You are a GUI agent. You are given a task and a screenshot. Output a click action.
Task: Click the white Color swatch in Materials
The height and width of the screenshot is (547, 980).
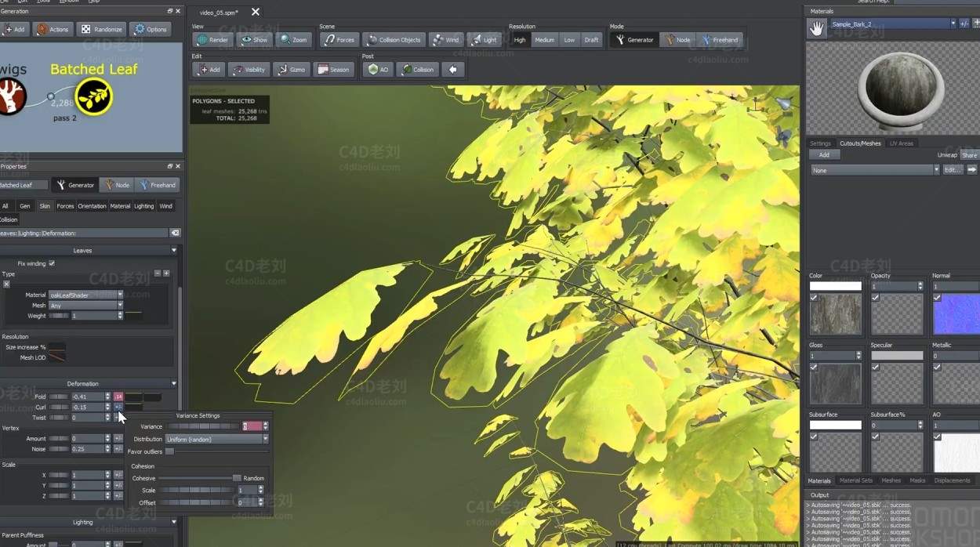click(835, 286)
